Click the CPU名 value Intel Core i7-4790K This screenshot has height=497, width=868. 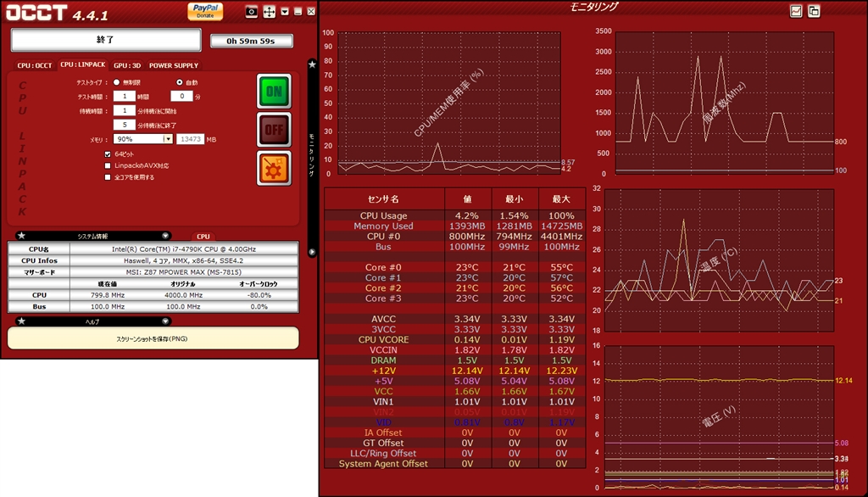(184, 249)
